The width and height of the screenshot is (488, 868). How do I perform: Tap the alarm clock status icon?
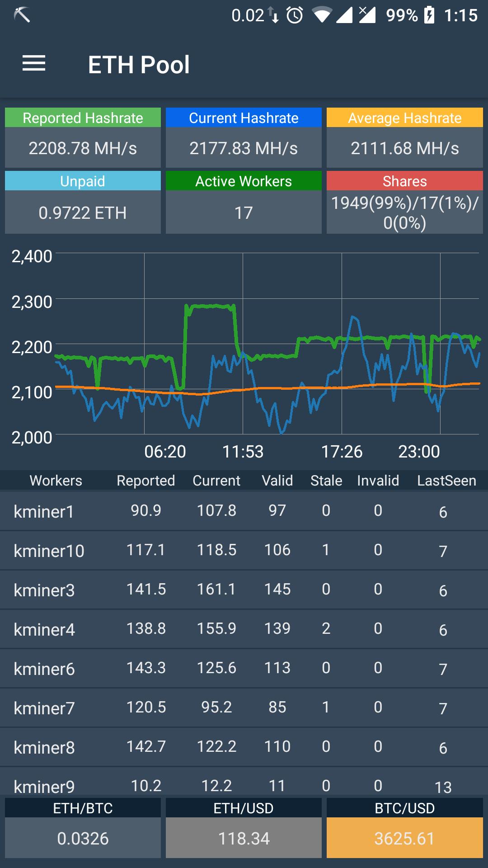click(x=295, y=15)
